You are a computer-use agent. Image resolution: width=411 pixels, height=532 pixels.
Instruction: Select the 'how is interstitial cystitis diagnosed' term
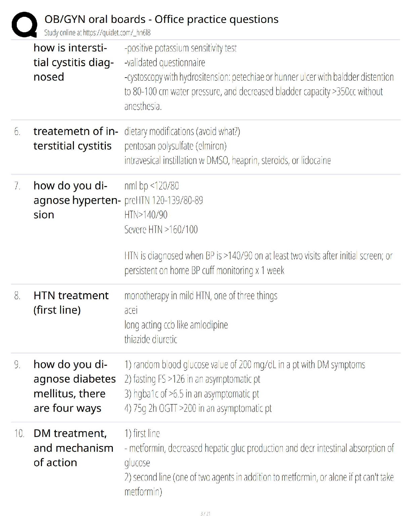(x=74, y=62)
